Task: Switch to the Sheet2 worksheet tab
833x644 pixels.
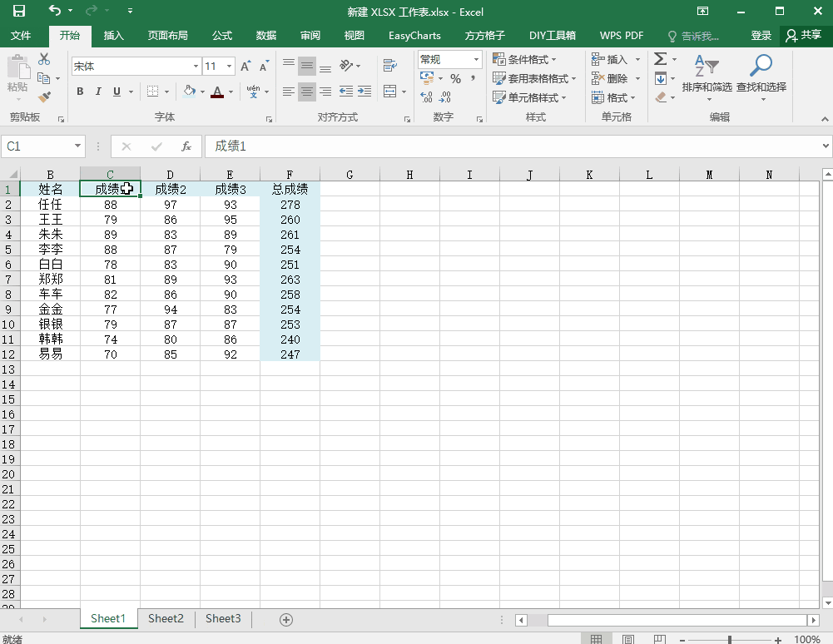Action: [166, 618]
